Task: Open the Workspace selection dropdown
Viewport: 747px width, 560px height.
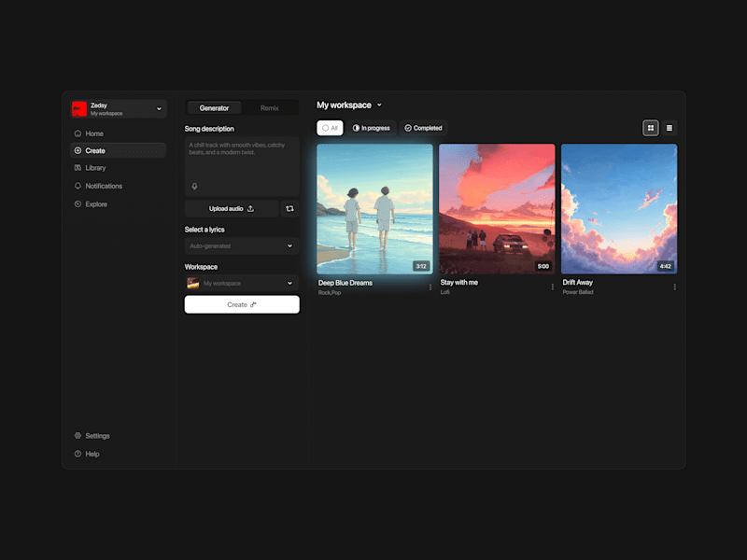Action: pyautogui.click(x=242, y=283)
